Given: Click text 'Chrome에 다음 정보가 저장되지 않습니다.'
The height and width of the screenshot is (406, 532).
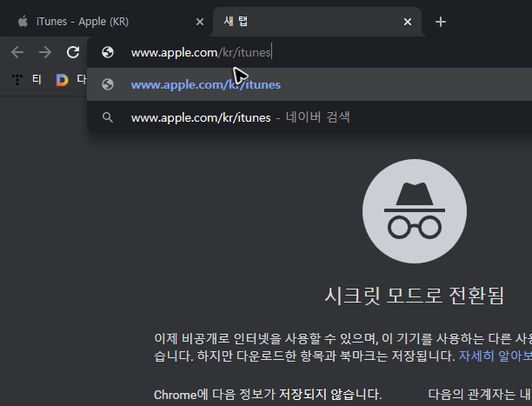Looking at the screenshot, I should click(268, 395).
